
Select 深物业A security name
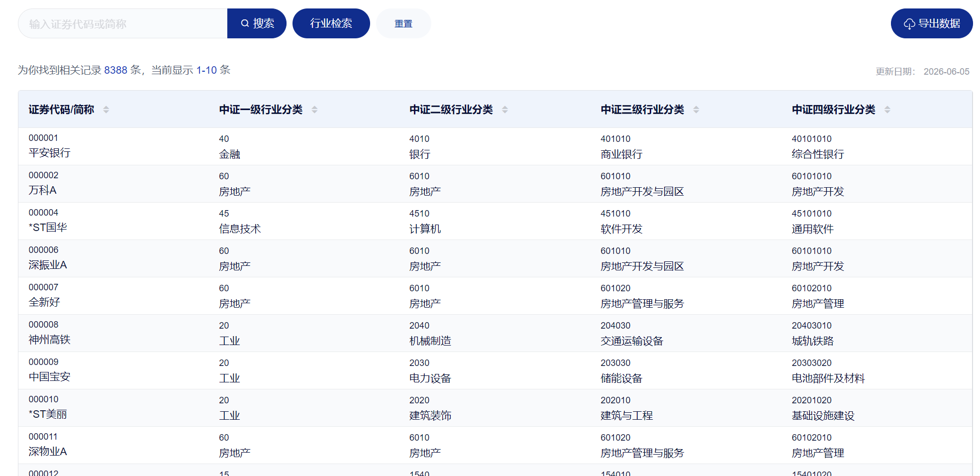click(x=48, y=452)
